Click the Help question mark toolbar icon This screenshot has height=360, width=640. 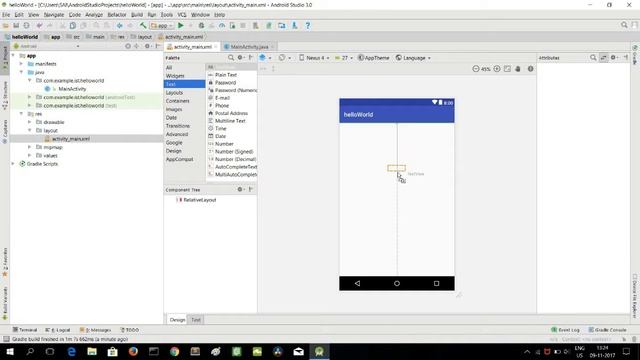tap(308, 25)
